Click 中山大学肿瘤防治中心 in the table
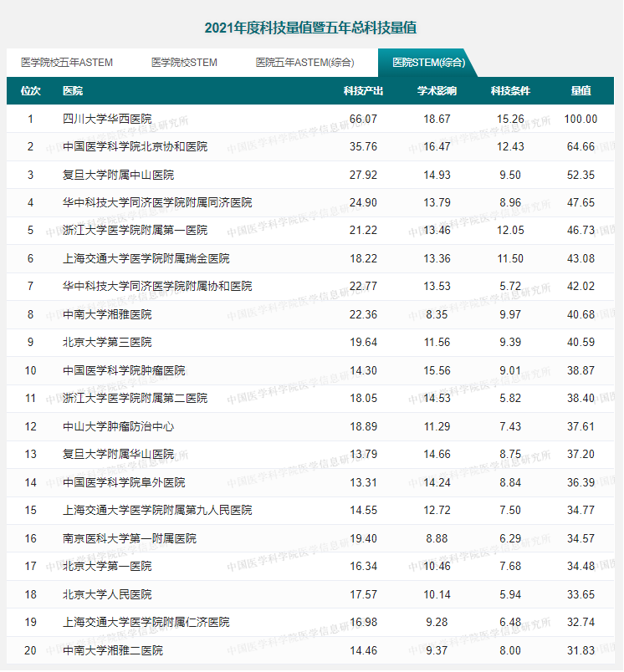The width and height of the screenshot is (624, 672). pos(118,426)
